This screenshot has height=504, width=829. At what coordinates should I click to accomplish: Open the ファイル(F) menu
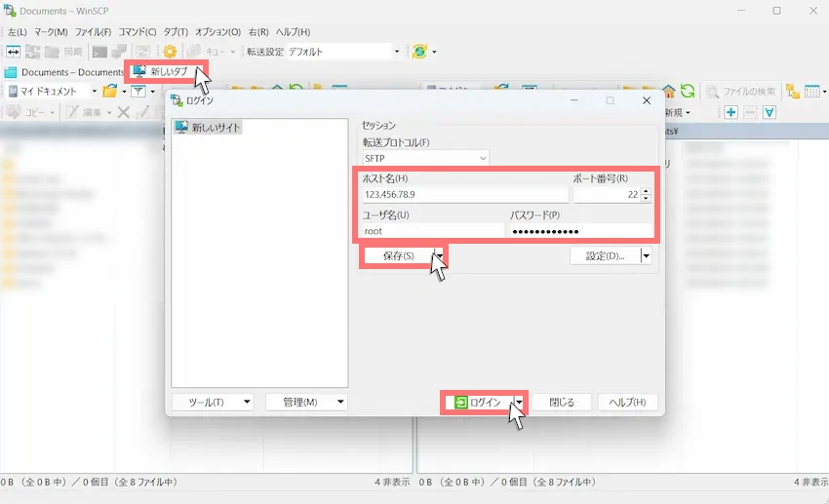pos(93,32)
